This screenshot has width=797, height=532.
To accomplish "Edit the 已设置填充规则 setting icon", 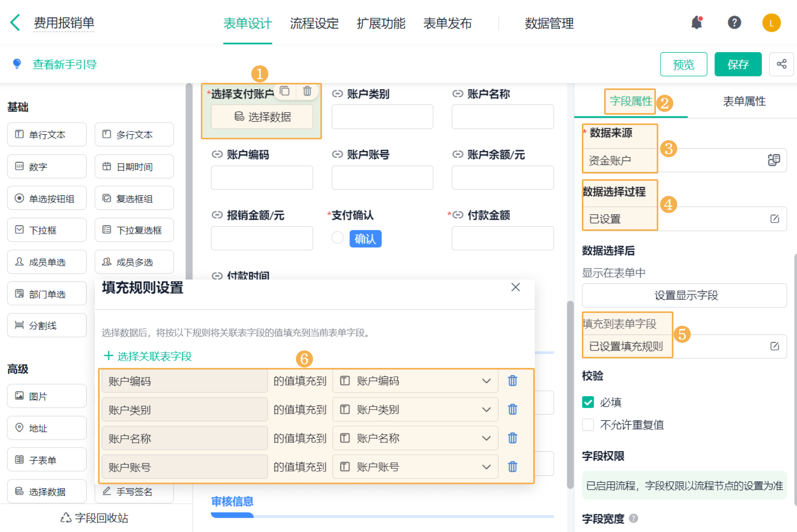I will tap(774, 346).
